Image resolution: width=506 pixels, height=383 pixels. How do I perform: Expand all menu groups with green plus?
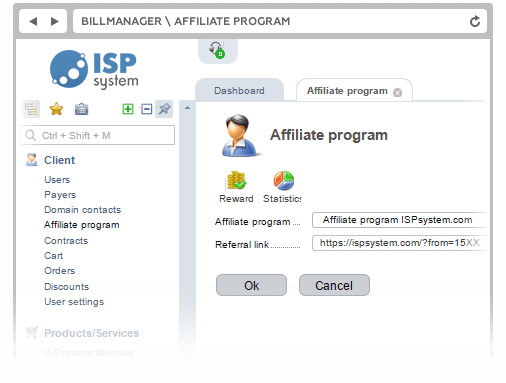click(128, 109)
